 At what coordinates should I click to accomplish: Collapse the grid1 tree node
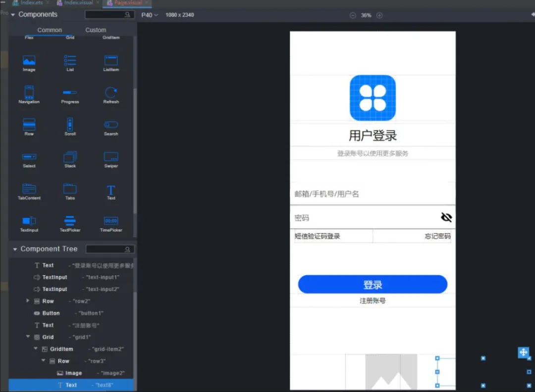click(28, 337)
